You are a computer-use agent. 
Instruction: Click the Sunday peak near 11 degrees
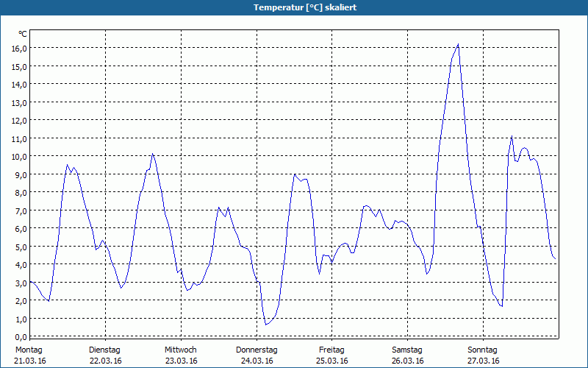[512, 136]
